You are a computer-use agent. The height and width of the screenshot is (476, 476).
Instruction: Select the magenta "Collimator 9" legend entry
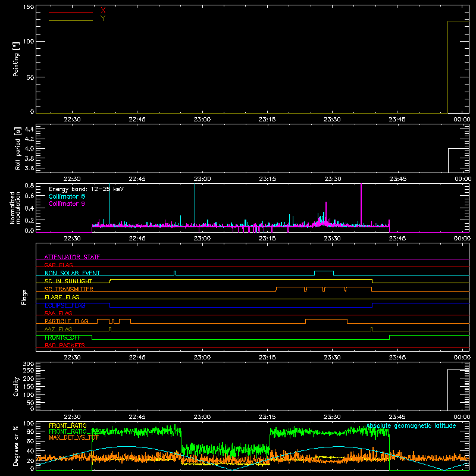67,203
